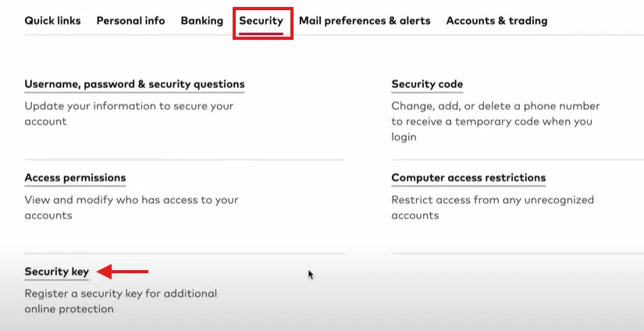This screenshot has width=644, height=331.
Task: Select the Banking tab
Action: 201,21
